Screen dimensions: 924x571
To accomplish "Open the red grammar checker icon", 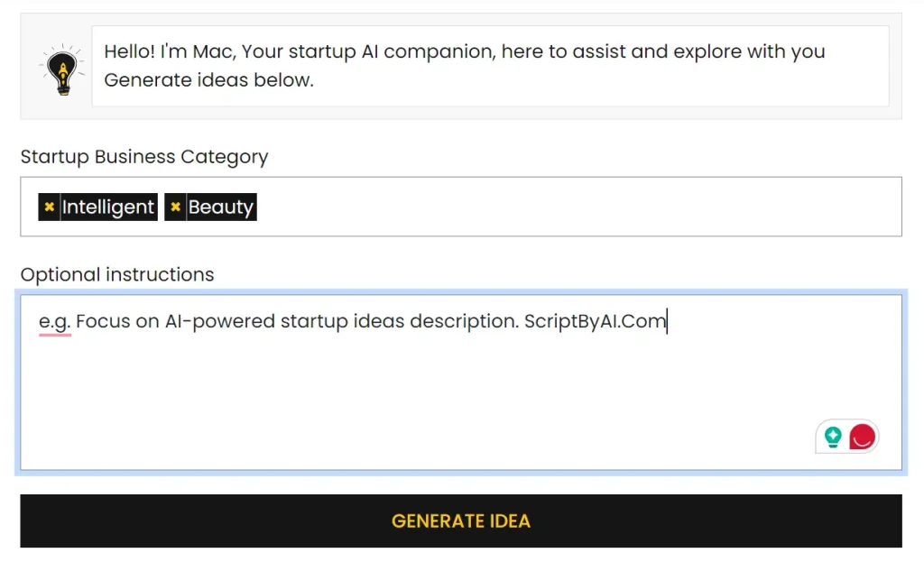I will [861, 437].
